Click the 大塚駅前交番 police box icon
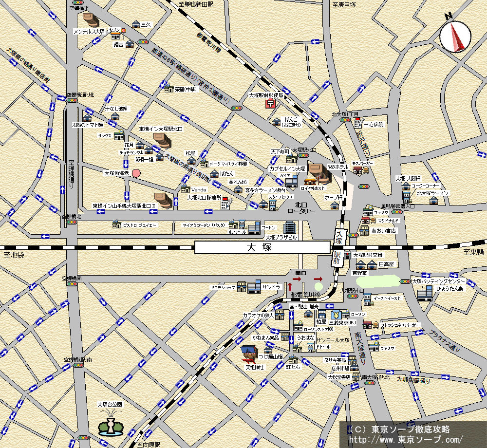 [x=347, y=255]
